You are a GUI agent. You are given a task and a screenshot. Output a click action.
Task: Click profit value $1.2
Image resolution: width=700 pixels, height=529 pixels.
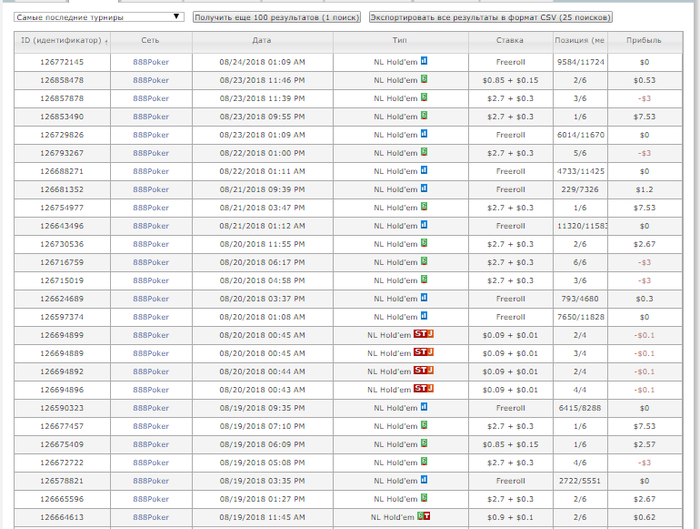click(644, 190)
